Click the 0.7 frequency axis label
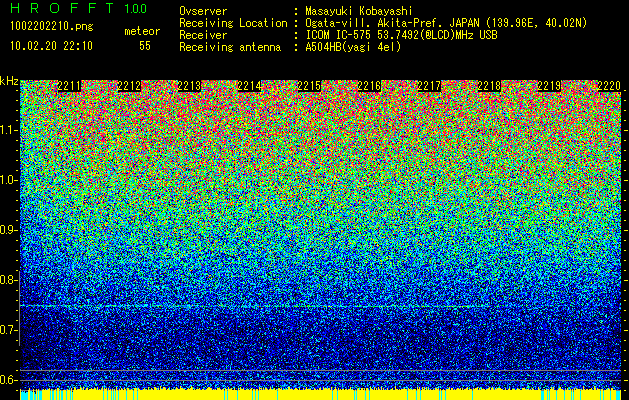Viewport: 629px width, 400px height. point(8,330)
